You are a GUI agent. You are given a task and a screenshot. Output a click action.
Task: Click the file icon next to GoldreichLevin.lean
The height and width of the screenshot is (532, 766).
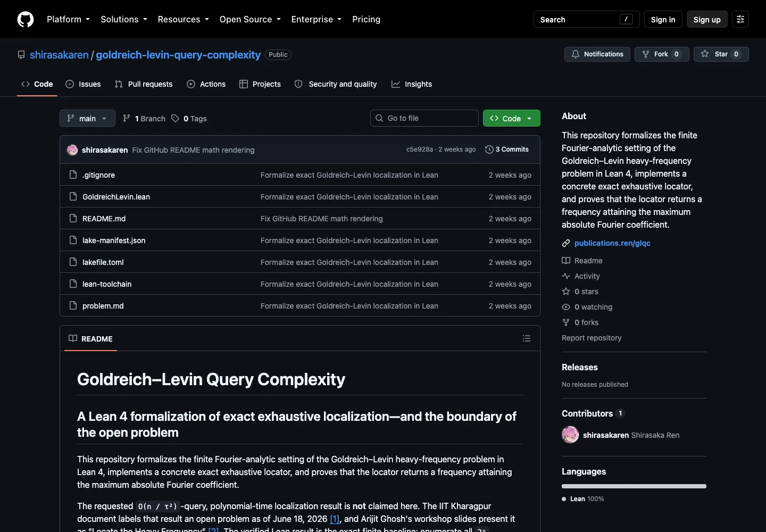coord(73,197)
